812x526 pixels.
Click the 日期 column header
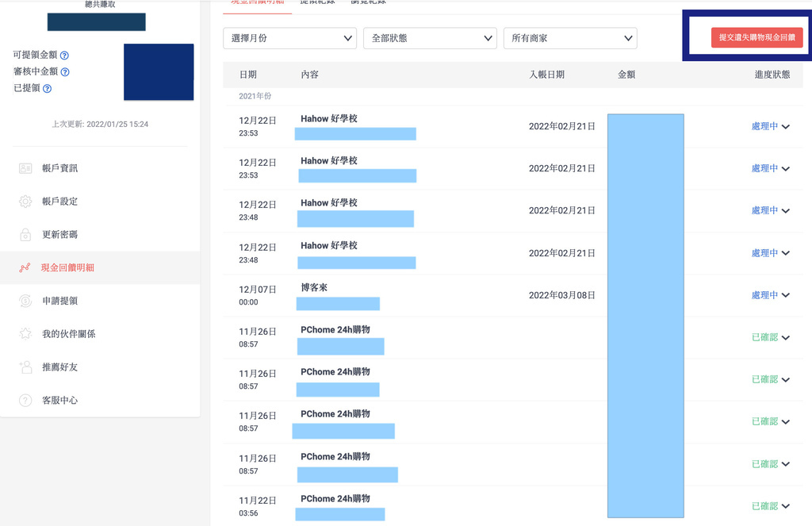click(x=248, y=75)
